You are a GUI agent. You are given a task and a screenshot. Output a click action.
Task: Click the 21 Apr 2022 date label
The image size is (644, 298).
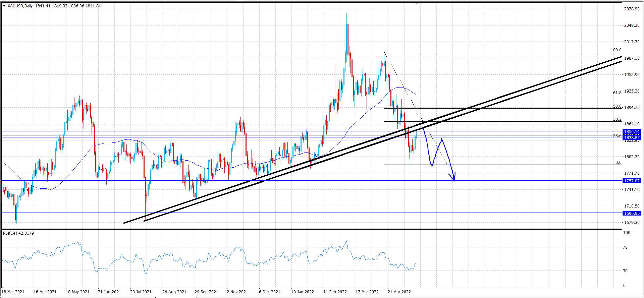click(399, 292)
